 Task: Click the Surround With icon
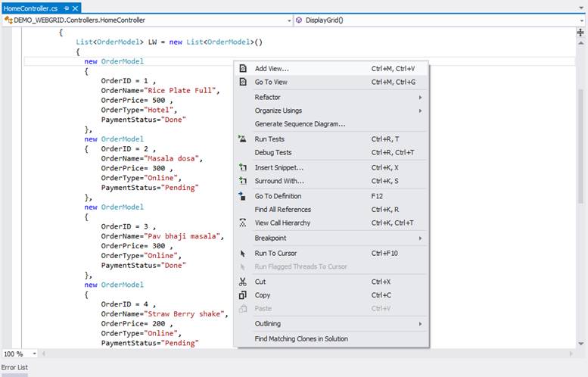[x=243, y=181]
